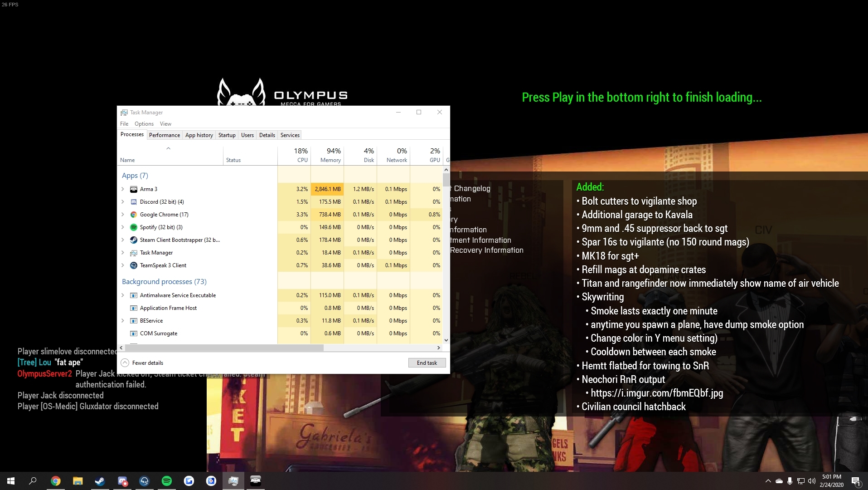
Task: Open TeamSpeak from the taskbar
Action: pyautogui.click(x=145, y=481)
